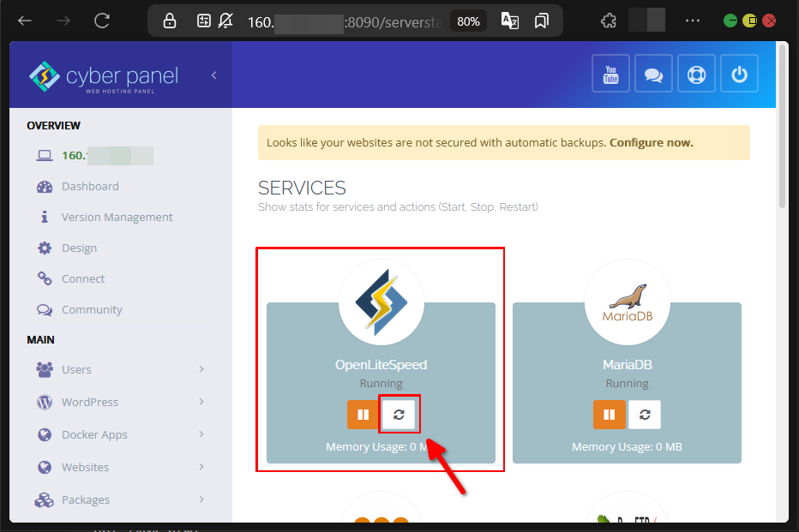Open Dashboard in sidebar
The image size is (799, 532).
(90, 186)
